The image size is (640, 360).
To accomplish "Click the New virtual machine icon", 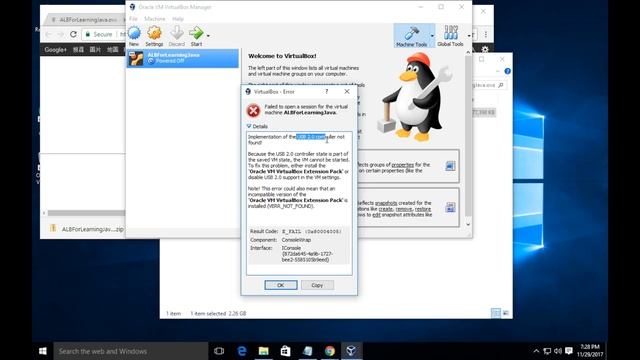I will pyautogui.click(x=134, y=36).
